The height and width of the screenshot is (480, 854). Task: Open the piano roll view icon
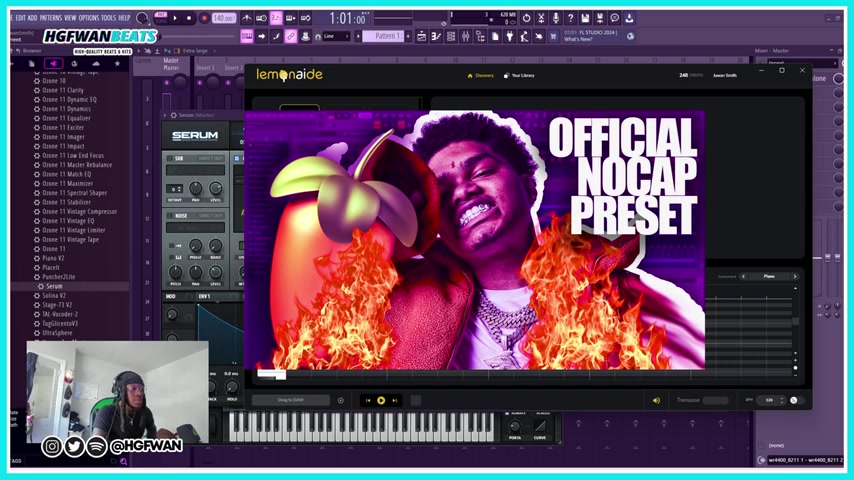pos(436,36)
